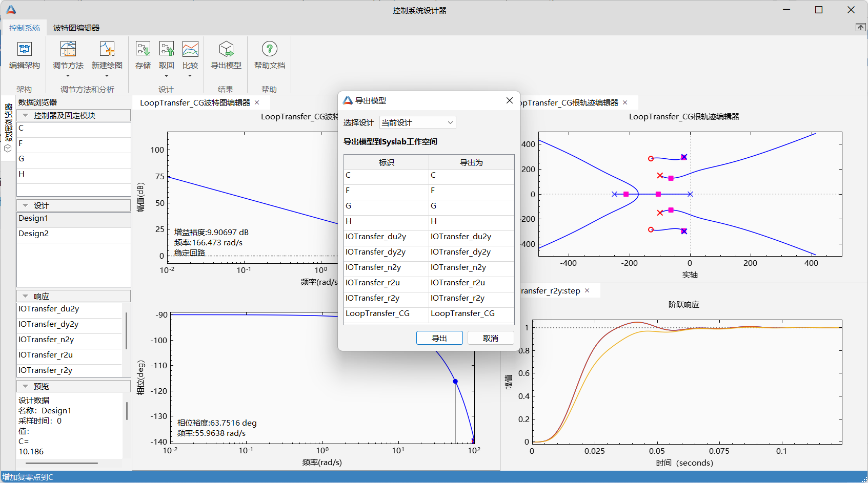Click the 预览 panel horizontal scrollbar
The height and width of the screenshot is (483, 868).
point(62,463)
